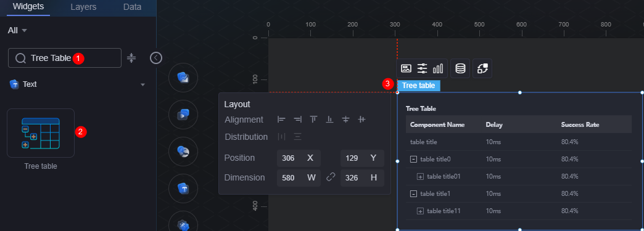Open the widget data (database) icon
The height and width of the screenshot is (231, 644).
click(x=460, y=68)
